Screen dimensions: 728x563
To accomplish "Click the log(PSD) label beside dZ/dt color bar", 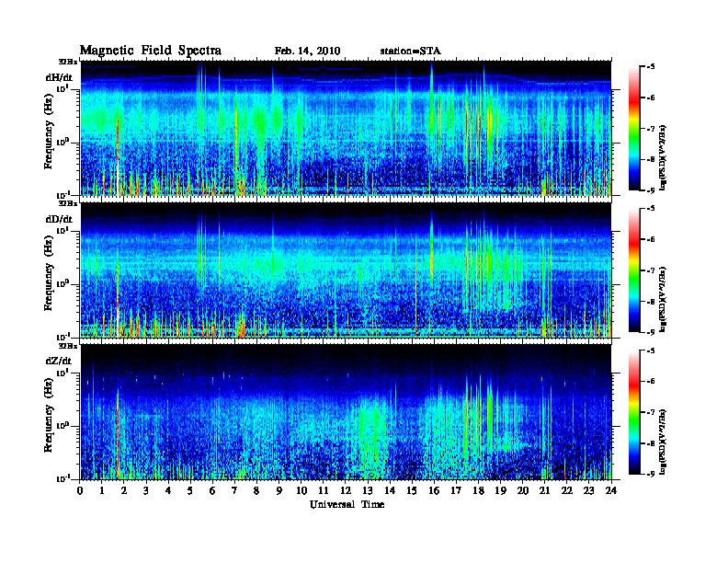I will 664,441.
